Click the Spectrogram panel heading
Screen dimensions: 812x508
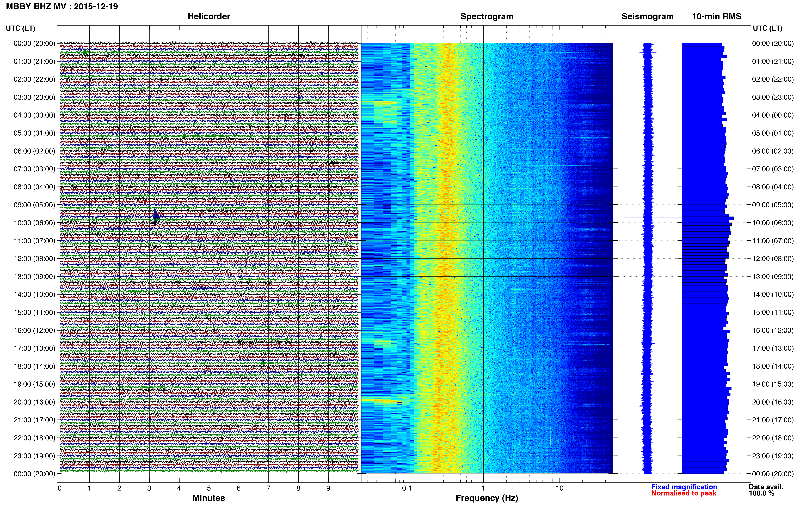coord(487,16)
